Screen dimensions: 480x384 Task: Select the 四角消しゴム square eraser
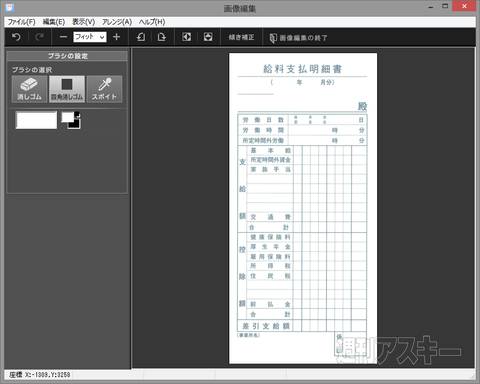67,89
